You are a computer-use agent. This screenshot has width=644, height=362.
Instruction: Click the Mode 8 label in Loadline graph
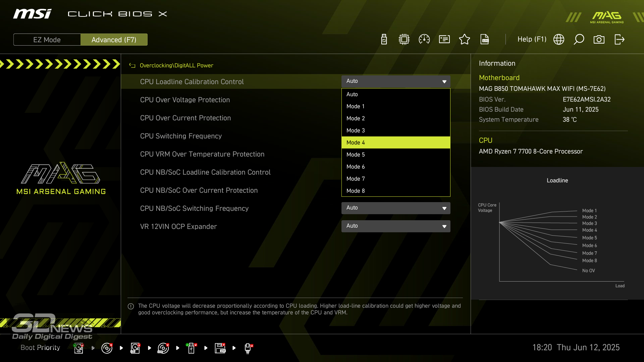coord(589,260)
